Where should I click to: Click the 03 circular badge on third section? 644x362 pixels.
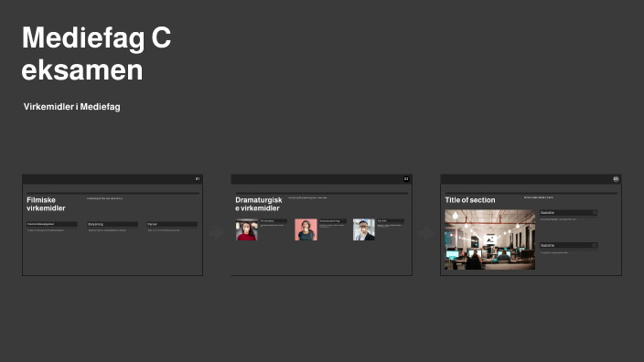pos(616,179)
